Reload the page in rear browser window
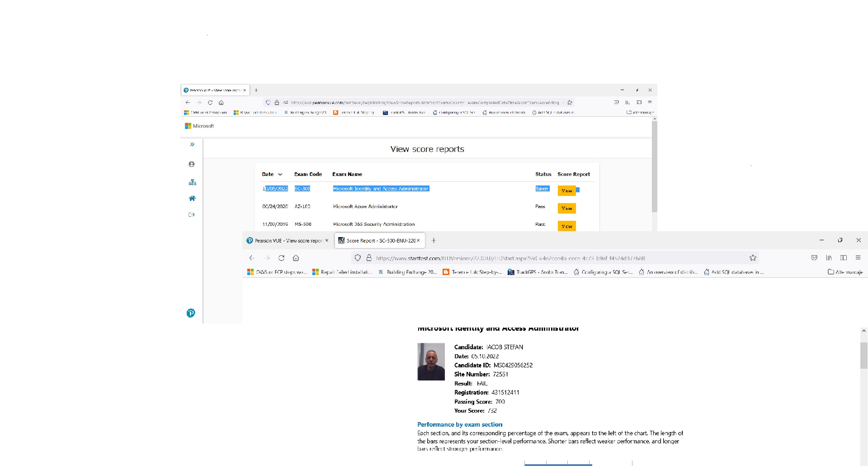Screen dimensions: 868x466 [x=210, y=103]
